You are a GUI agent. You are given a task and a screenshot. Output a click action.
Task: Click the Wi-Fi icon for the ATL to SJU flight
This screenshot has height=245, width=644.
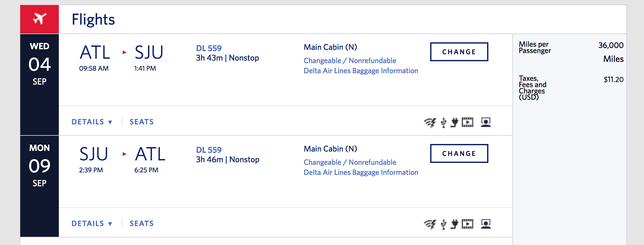[430, 122]
